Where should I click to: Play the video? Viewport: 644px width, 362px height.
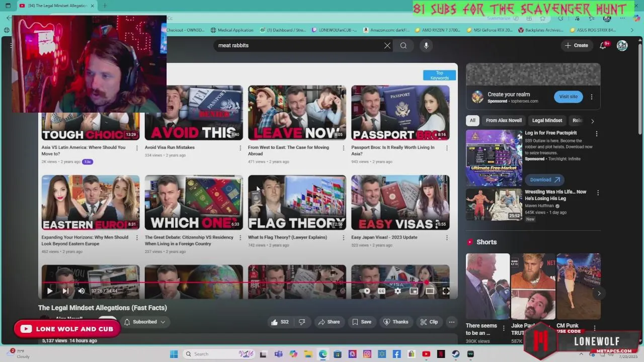(x=49, y=291)
